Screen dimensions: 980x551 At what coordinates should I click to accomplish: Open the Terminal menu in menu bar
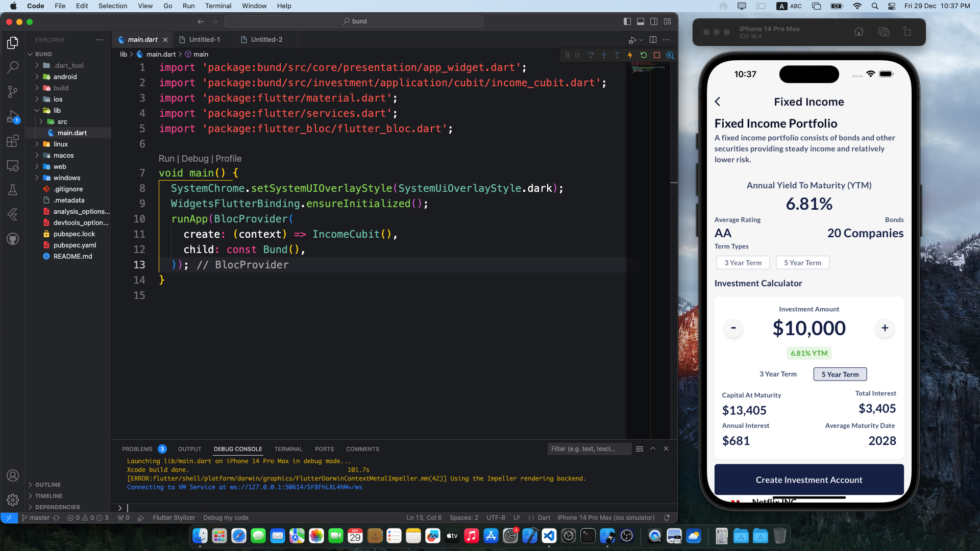pyautogui.click(x=218, y=6)
